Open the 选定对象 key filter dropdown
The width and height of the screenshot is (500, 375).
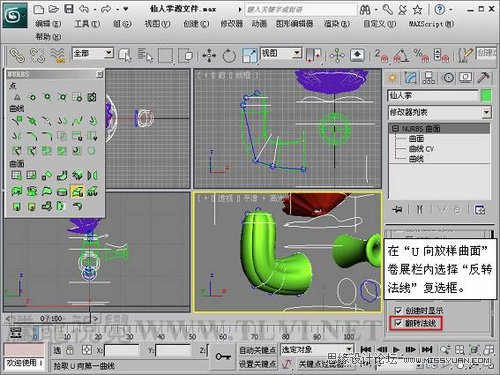(349, 349)
